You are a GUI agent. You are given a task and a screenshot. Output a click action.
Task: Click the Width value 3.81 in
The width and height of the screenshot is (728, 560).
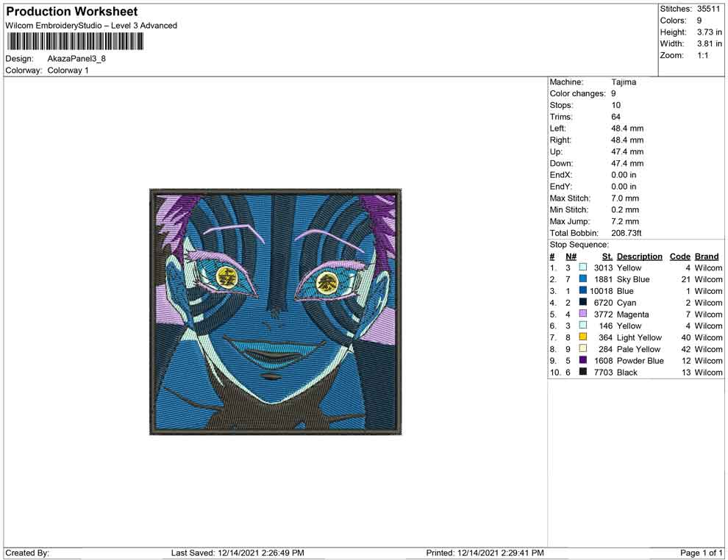coord(709,43)
